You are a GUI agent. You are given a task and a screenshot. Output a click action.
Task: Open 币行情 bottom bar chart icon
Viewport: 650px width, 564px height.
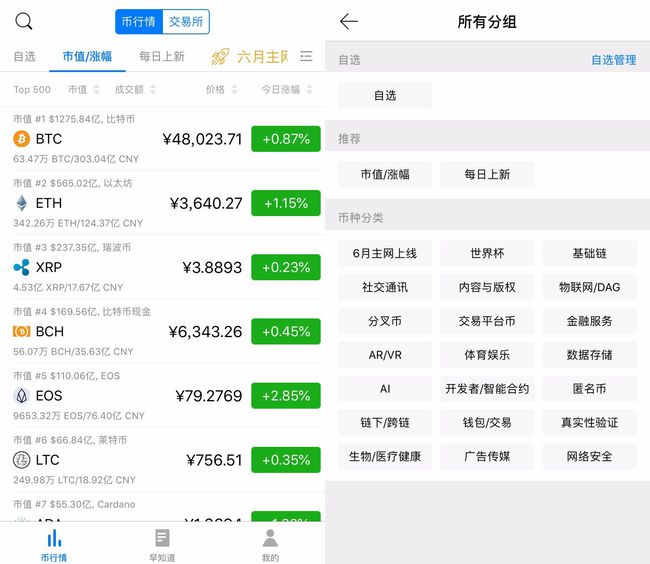(54, 538)
